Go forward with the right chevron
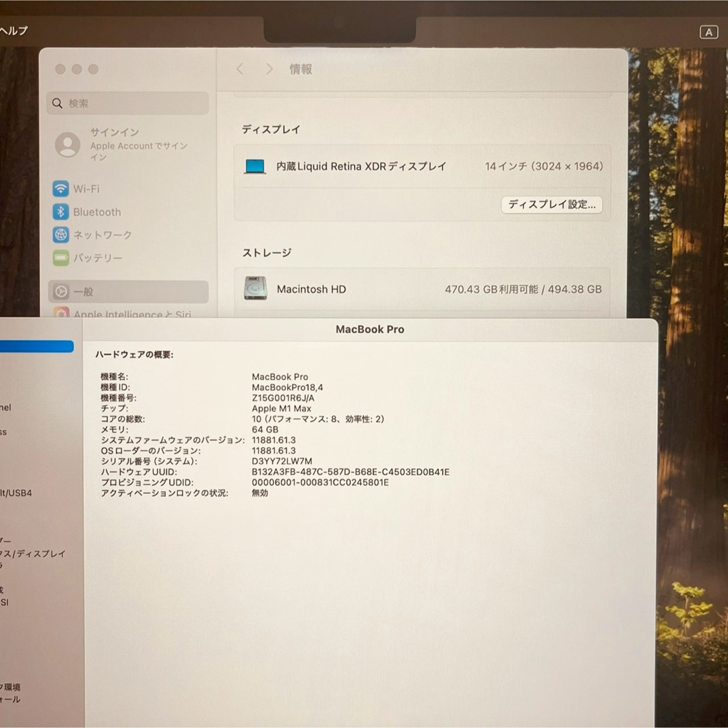Screen dimensions: 728x728 tap(269, 69)
